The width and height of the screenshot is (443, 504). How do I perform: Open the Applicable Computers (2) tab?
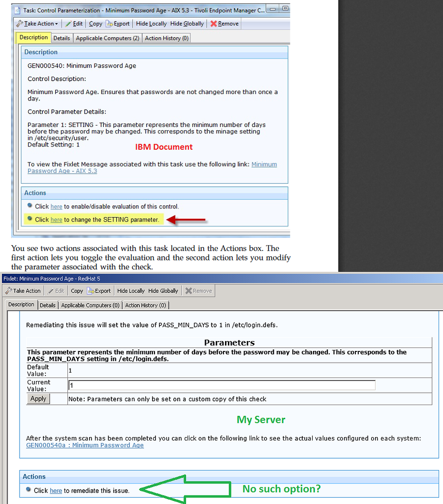[x=107, y=37]
